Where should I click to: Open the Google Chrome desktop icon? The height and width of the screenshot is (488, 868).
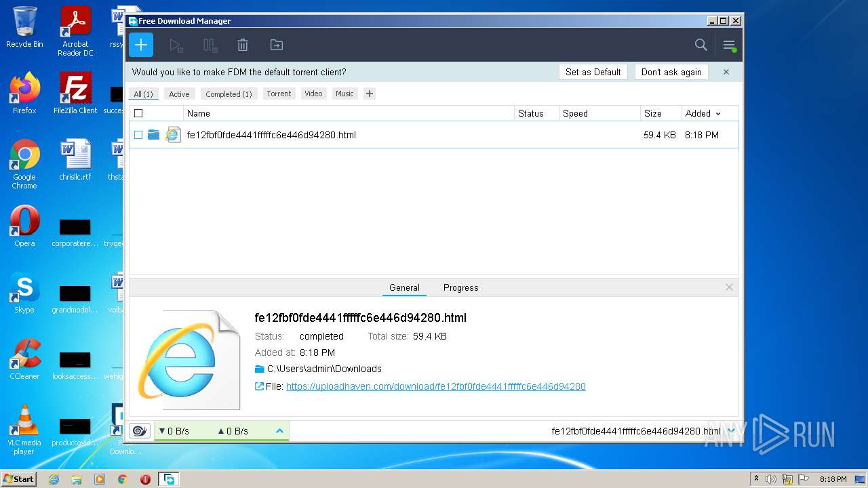[24, 164]
